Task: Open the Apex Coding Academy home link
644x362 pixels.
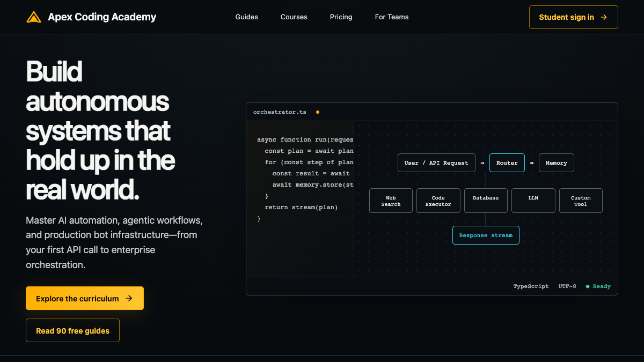Action: click(x=91, y=17)
